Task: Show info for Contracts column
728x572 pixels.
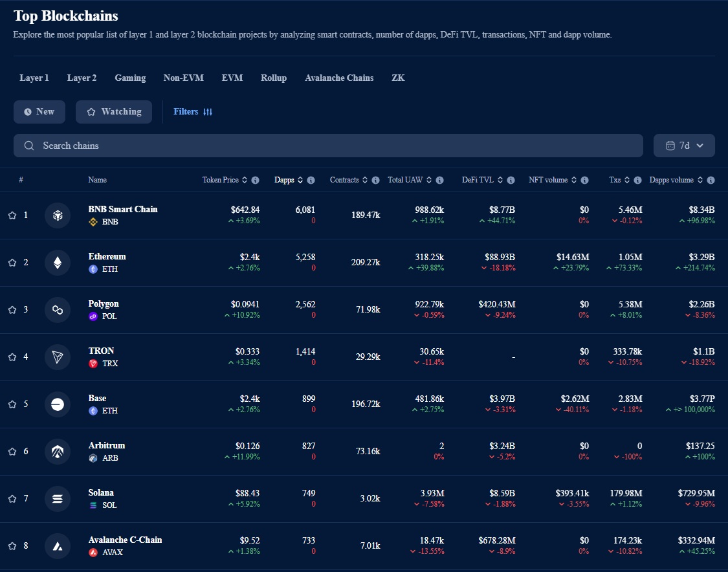Action: coord(375,180)
